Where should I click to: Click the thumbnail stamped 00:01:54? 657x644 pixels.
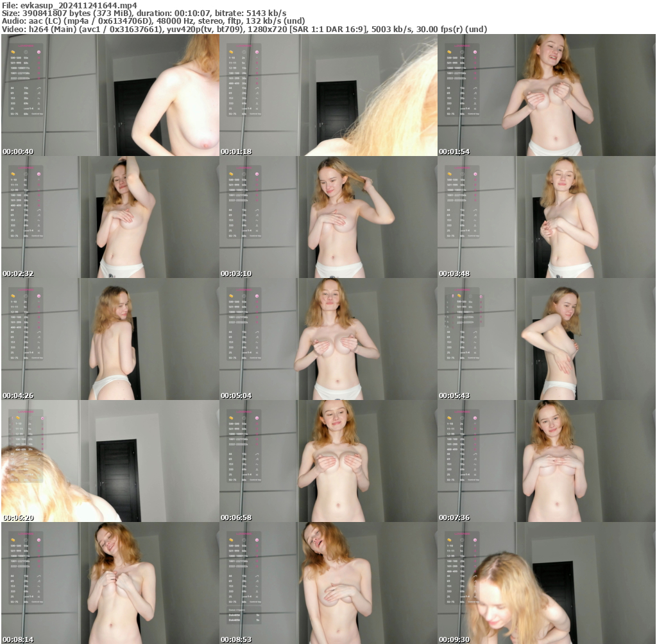[x=547, y=95]
